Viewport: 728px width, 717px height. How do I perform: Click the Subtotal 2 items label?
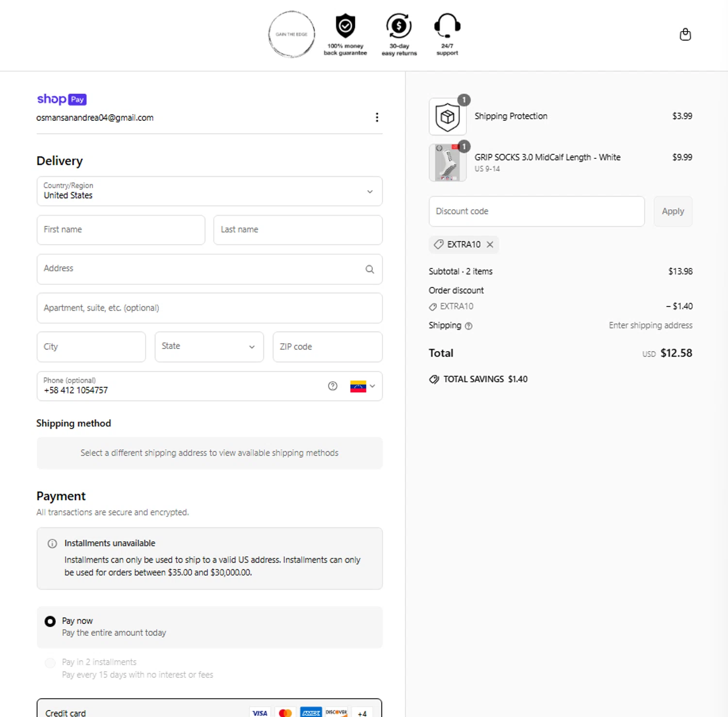point(461,271)
